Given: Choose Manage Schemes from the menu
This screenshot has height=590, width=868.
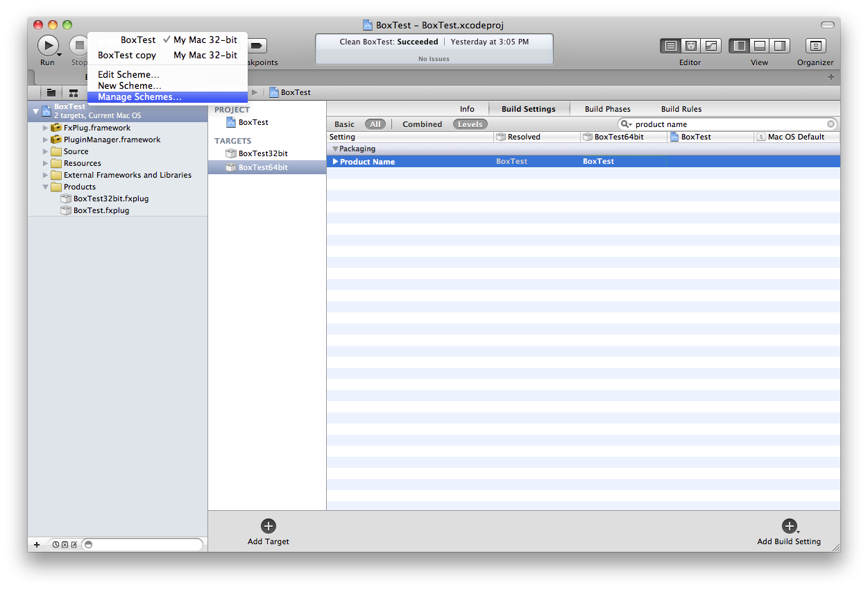Looking at the screenshot, I should [x=139, y=97].
